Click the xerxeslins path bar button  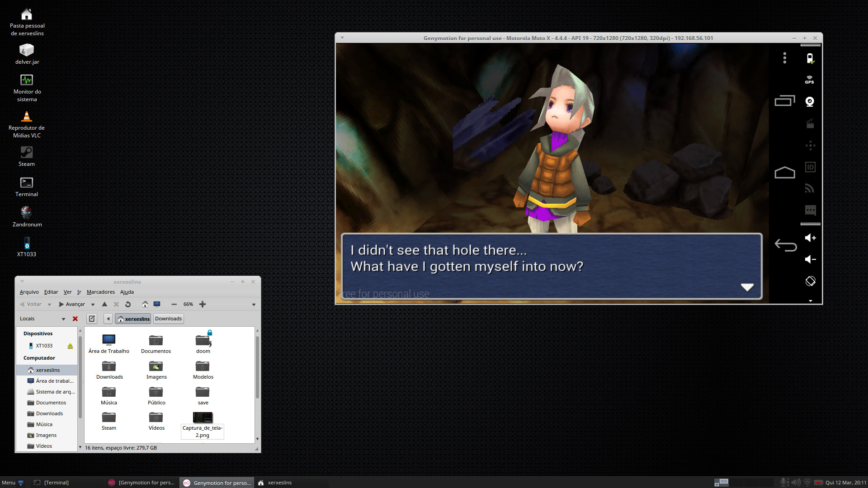[133, 319]
